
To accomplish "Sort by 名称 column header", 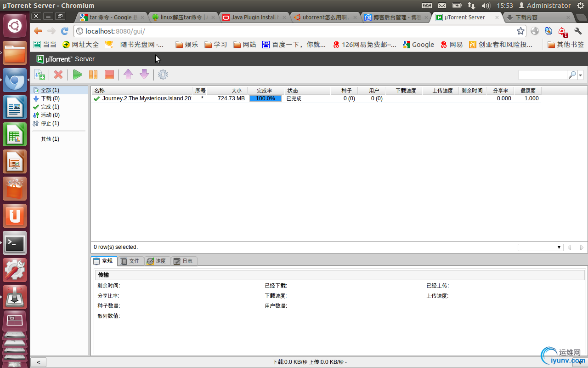I will [141, 91].
